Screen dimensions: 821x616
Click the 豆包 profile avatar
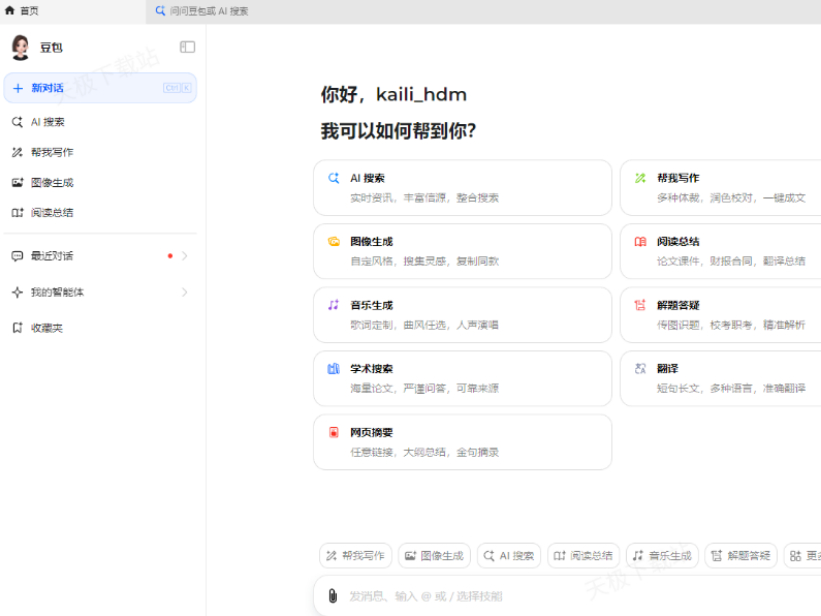coord(20,46)
